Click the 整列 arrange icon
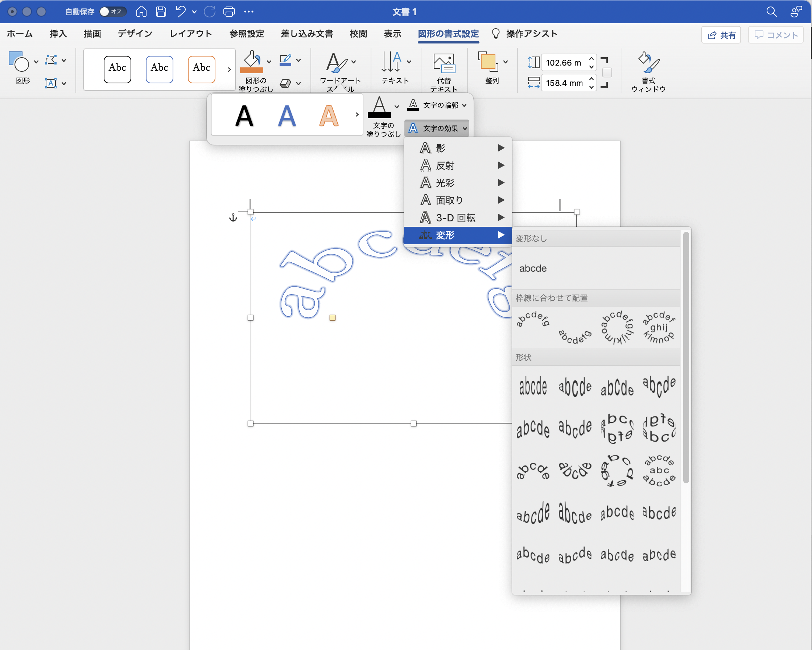The height and width of the screenshot is (650, 812). point(488,62)
